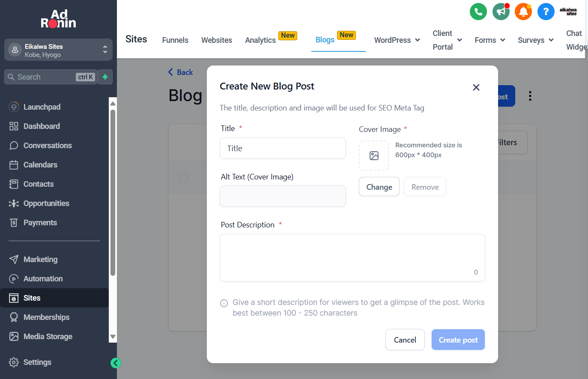Click the Post Description text area
The image size is (588, 379).
352,258
